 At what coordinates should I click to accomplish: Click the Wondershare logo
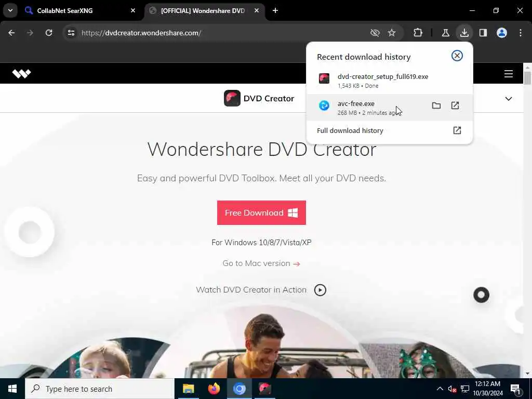tap(21, 74)
